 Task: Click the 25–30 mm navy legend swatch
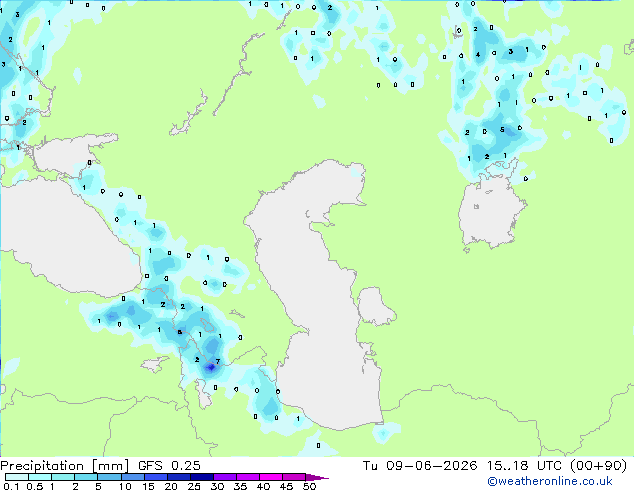202,477
